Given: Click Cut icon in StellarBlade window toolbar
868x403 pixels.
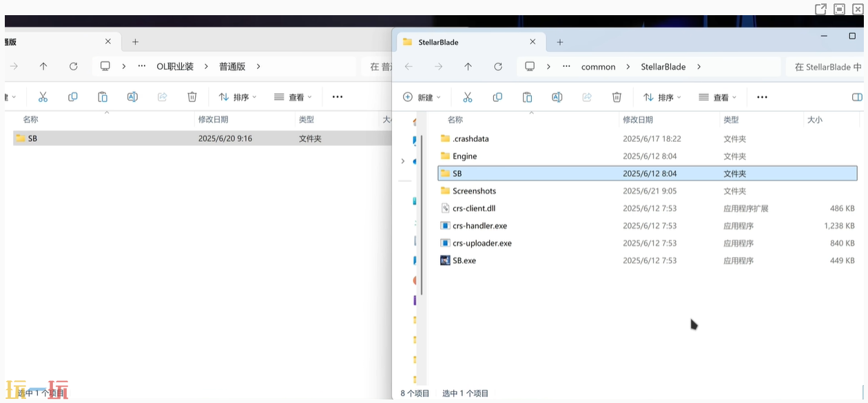Looking at the screenshot, I should pyautogui.click(x=468, y=97).
